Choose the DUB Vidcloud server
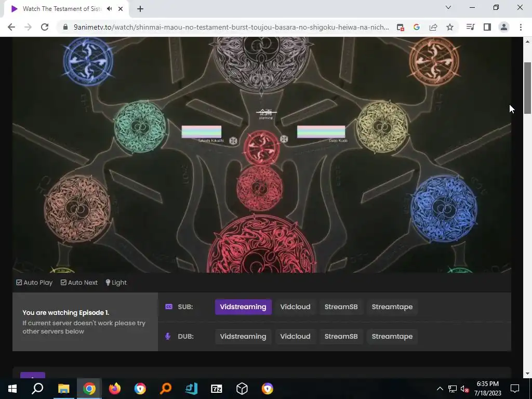The width and height of the screenshot is (532, 399). point(295,337)
